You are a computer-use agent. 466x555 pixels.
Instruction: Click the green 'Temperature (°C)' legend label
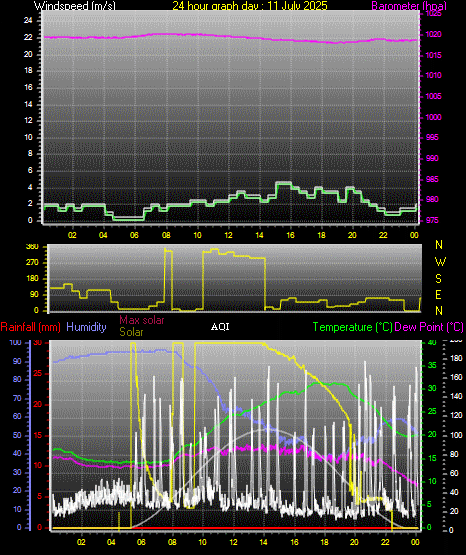[352, 327]
